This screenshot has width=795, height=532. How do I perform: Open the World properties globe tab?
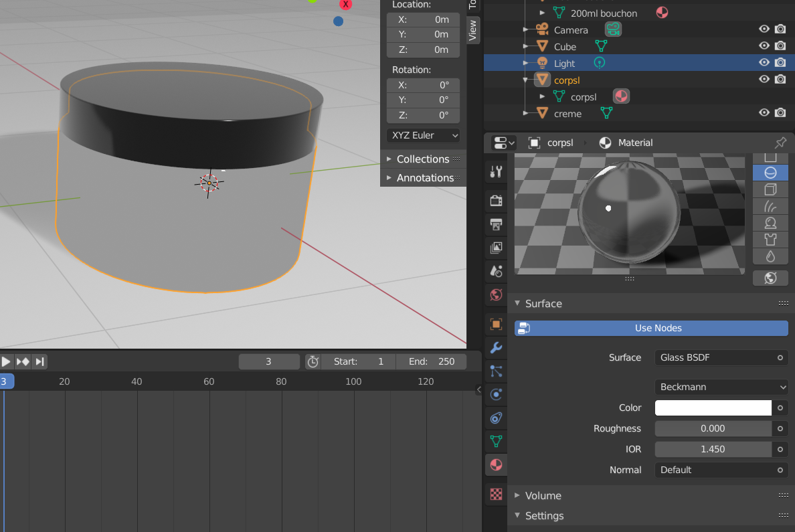(497, 294)
